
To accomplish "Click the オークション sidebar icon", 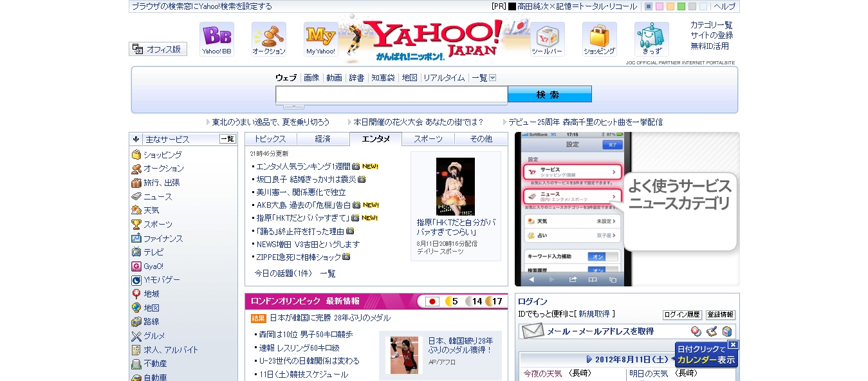I will 136,169.
